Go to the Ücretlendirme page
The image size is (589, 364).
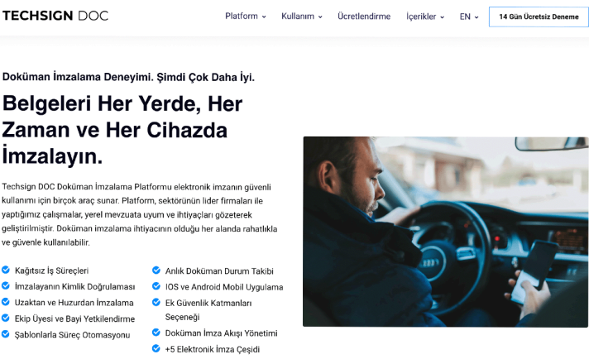coord(364,17)
